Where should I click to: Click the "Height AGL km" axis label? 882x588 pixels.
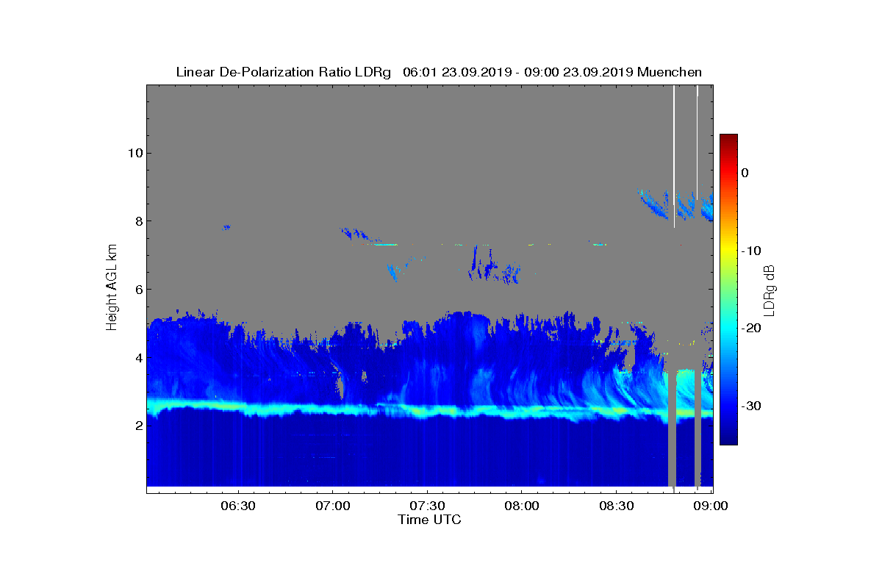point(112,286)
